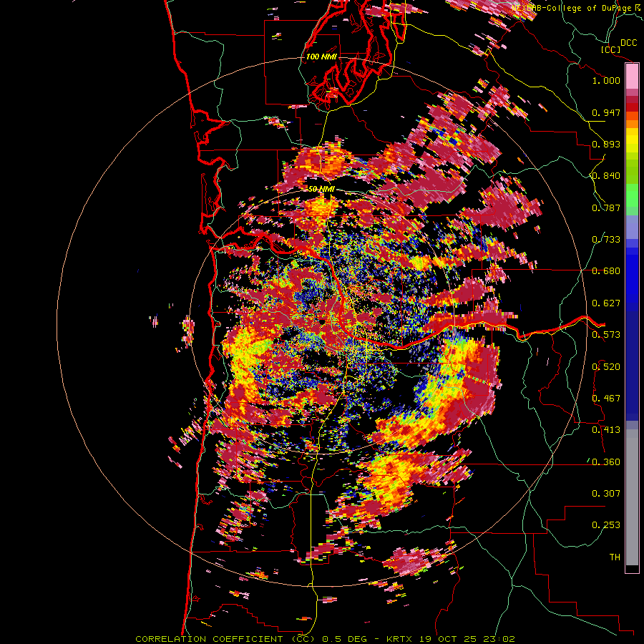Select the 0.253 scale value

(x=606, y=525)
